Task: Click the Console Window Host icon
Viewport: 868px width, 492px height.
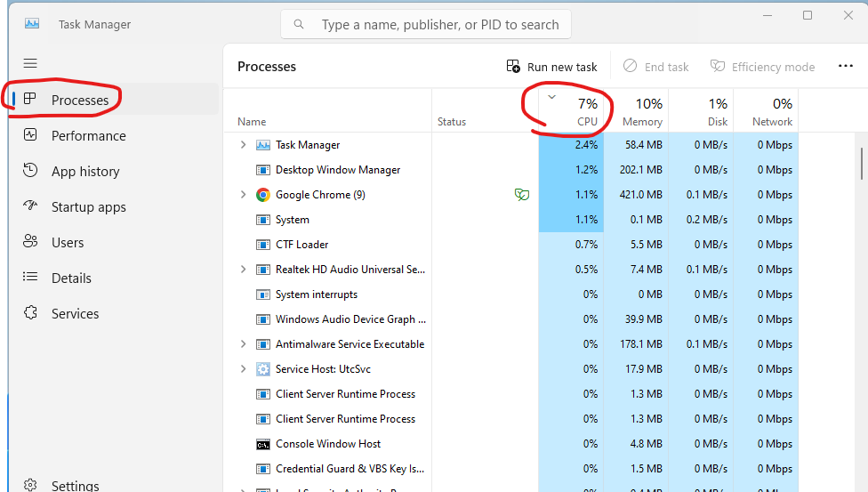Action: pyautogui.click(x=263, y=444)
